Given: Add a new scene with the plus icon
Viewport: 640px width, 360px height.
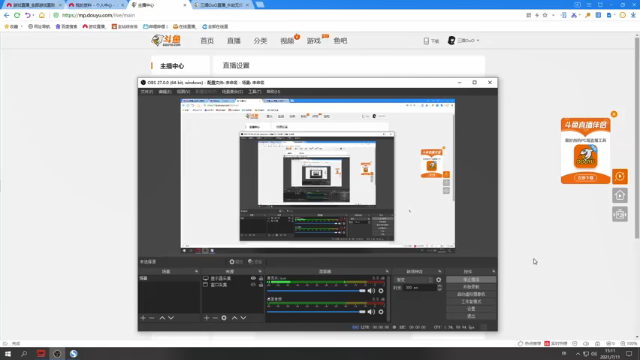Looking at the screenshot, I should pos(143,318).
